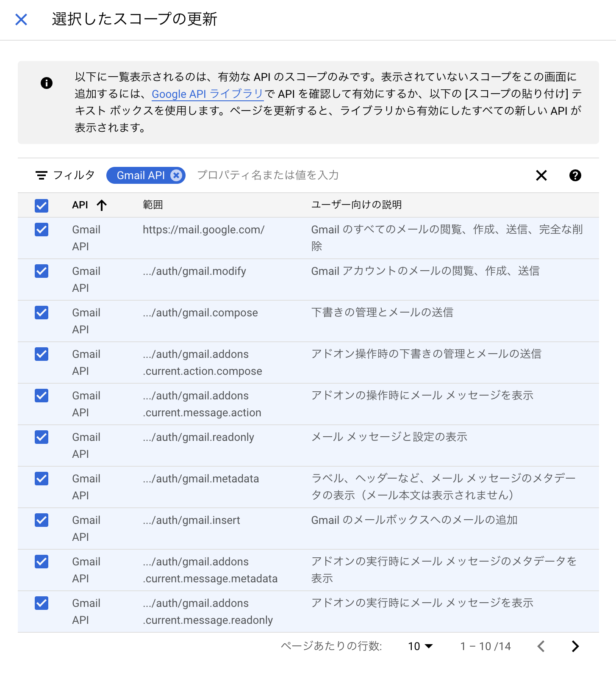Click the addons .current.message.readonly scope text
The height and width of the screenshot is (681, 616).
(208, 612)
